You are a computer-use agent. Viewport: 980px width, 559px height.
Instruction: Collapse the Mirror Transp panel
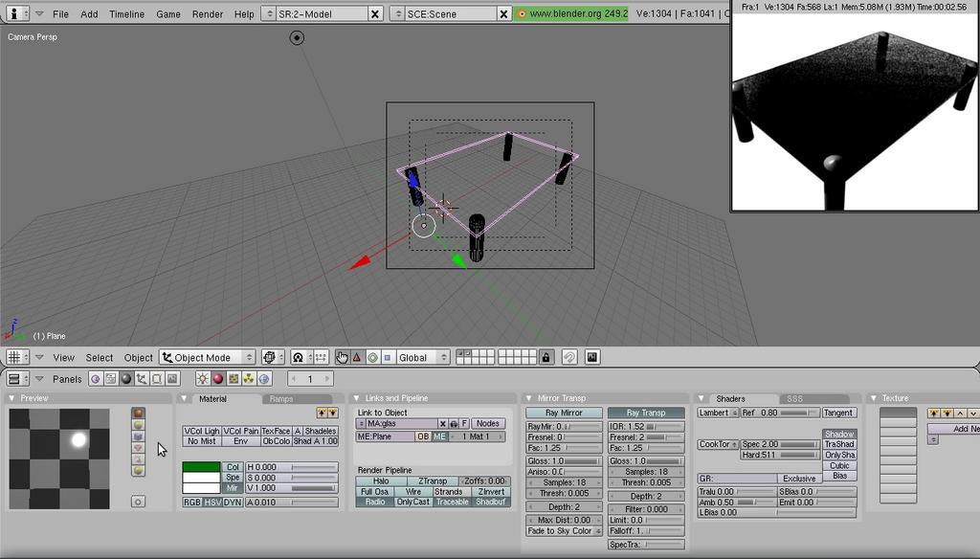(528, 398)
